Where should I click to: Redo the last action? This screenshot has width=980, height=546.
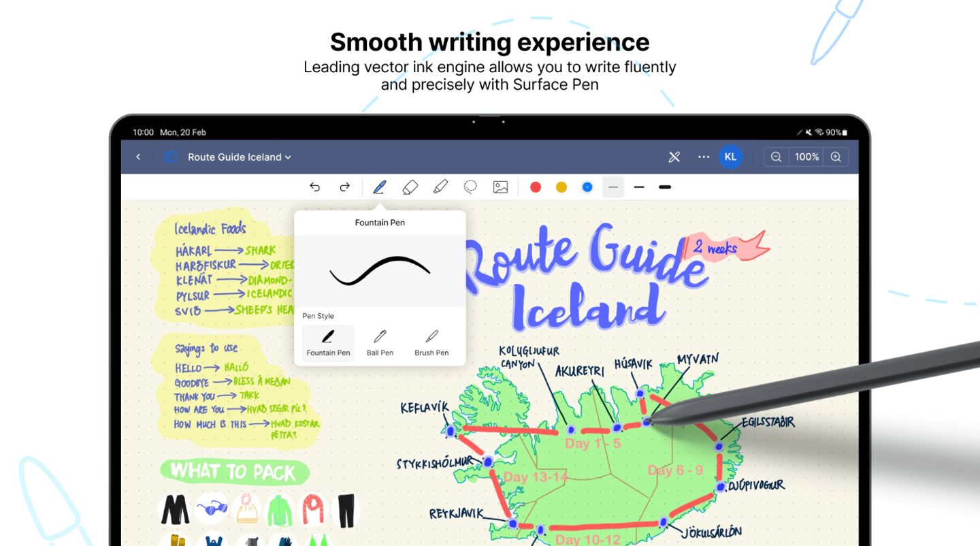tap(344, 187)
